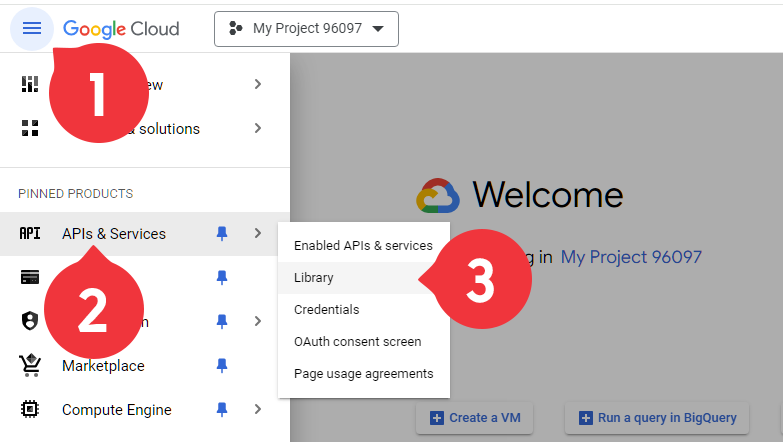
Task: Click the Google Cloud logo
Action: [x=121, y=29]
